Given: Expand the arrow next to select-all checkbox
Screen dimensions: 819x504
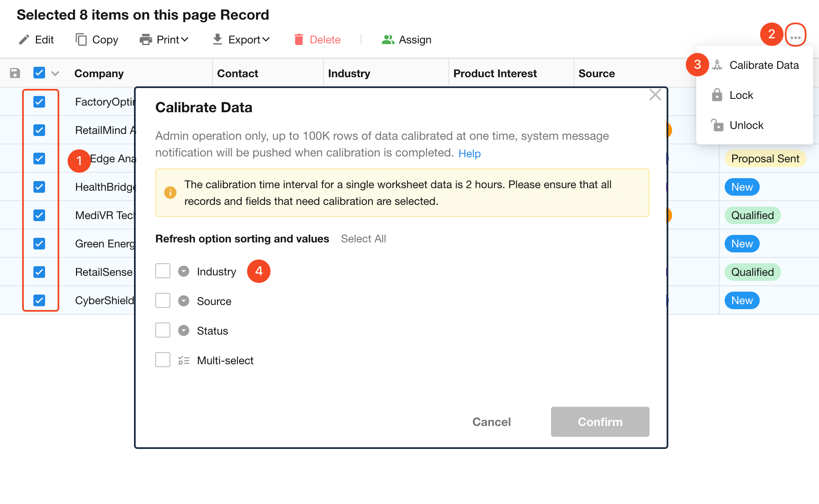Looking at the screenshot, I should 55,74.
